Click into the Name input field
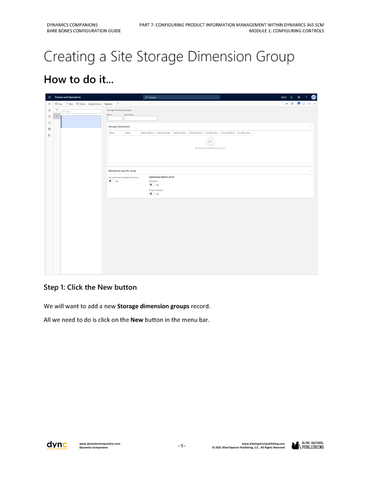Screen dimensions: 371x480 tap(115, 118)
